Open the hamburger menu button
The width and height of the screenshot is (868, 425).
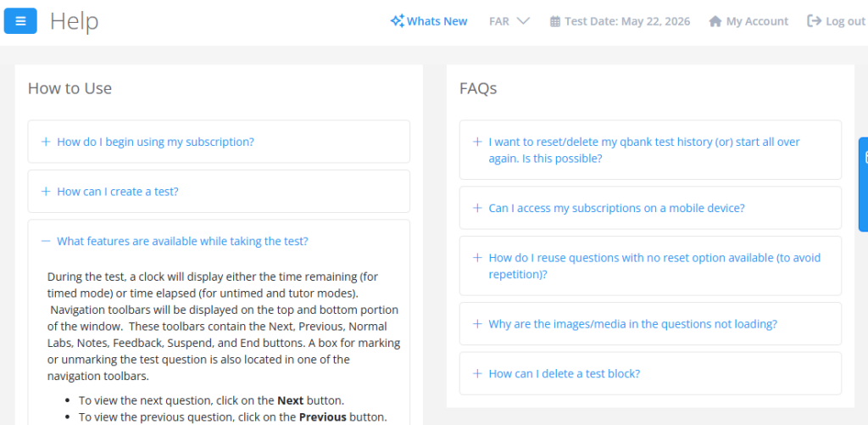point(20,21)
